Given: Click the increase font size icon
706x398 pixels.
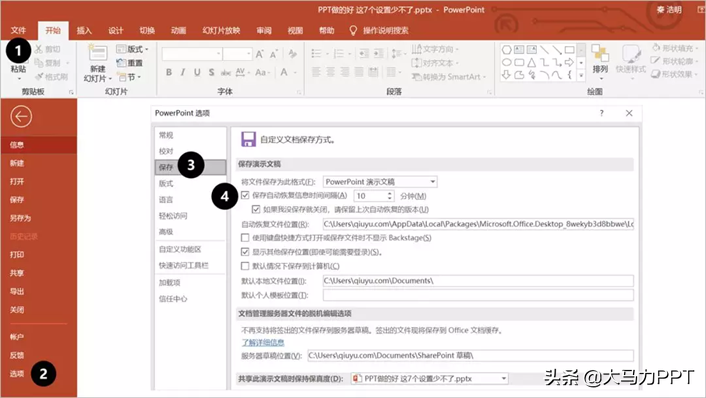Looking at the screenshot, I should point(260,54).
